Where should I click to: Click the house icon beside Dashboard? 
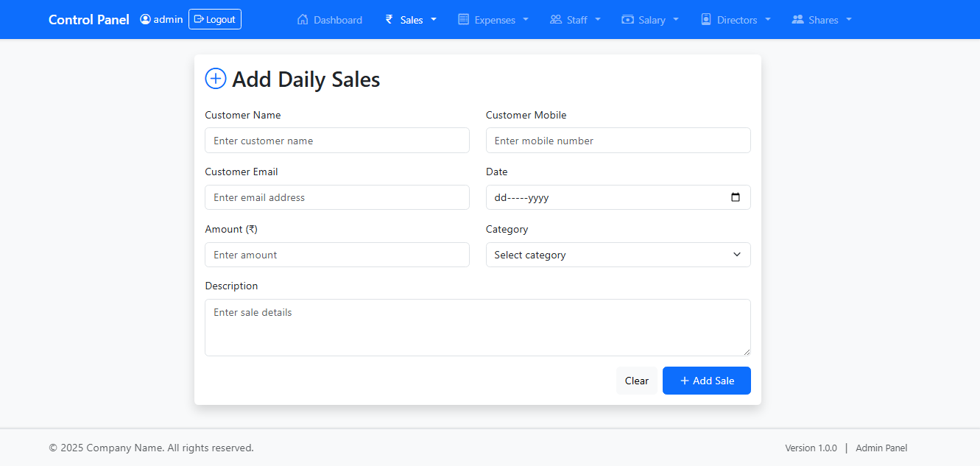tap(303, 20)
